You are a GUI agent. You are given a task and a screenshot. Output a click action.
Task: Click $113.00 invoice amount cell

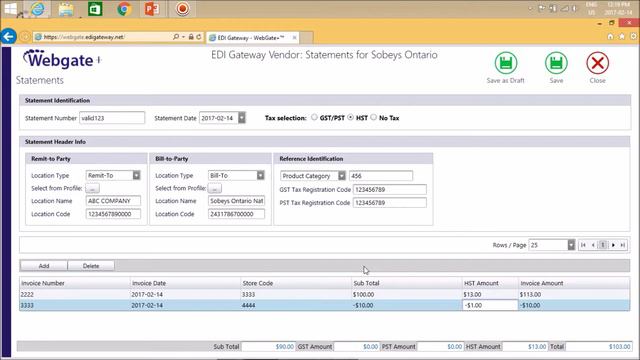pyautogui.click(x=574, y=294)
